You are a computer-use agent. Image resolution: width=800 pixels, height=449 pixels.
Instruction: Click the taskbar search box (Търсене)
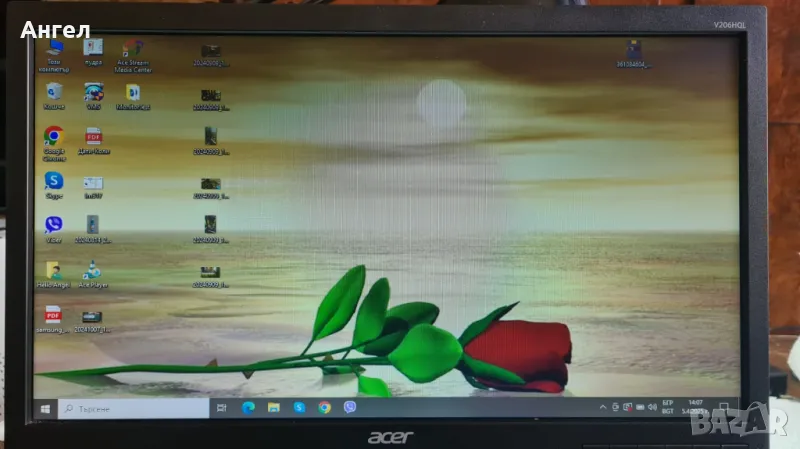coord(133,409)
